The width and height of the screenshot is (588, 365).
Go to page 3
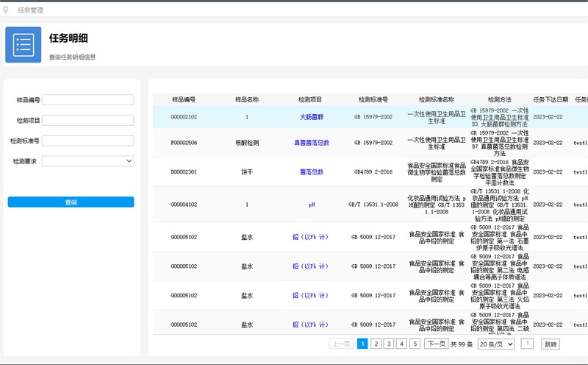click(389, 344)
